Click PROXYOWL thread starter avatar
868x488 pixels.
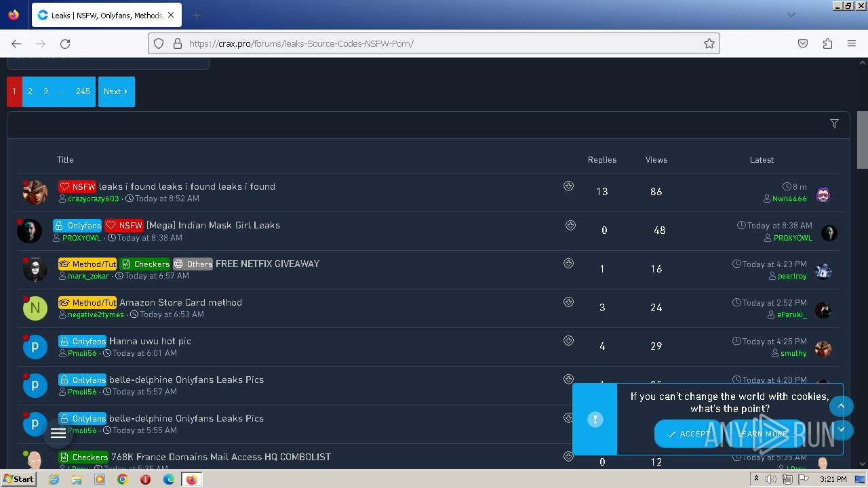click(29, 231)
